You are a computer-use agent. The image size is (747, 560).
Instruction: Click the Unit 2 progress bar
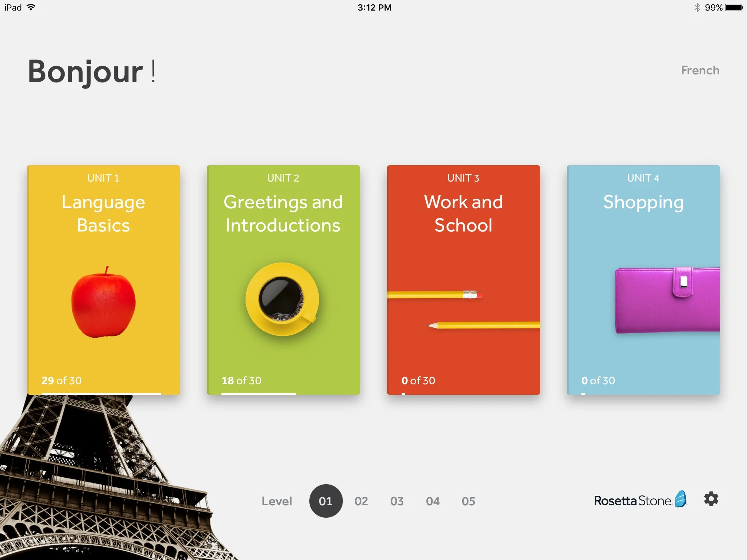[x=259, y=394]
